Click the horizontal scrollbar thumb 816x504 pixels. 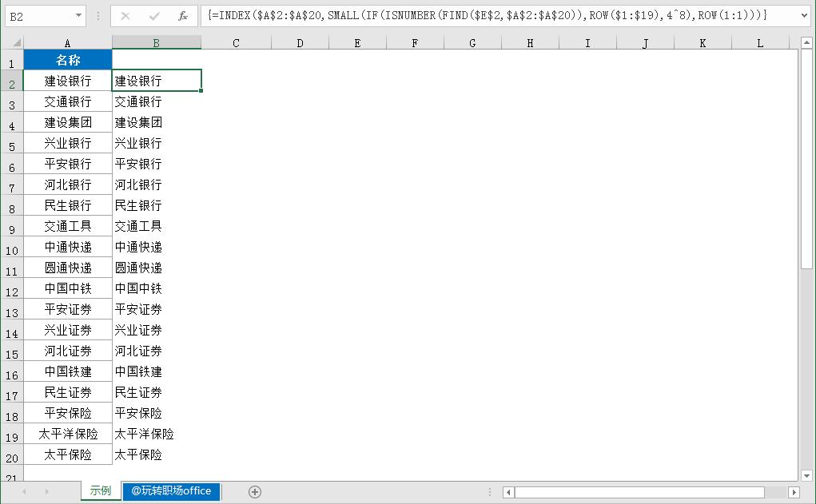tap(639, 492)
